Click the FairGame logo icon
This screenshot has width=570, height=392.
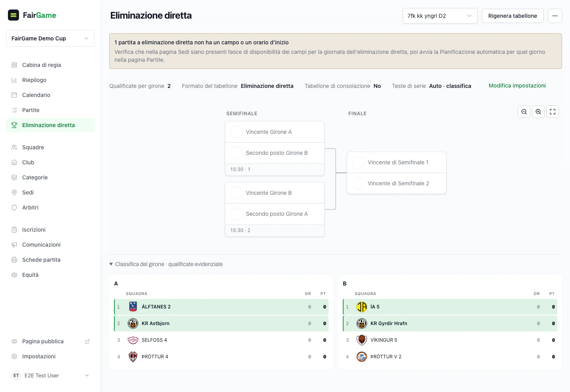pyautogui.click(x=13, y=15)
